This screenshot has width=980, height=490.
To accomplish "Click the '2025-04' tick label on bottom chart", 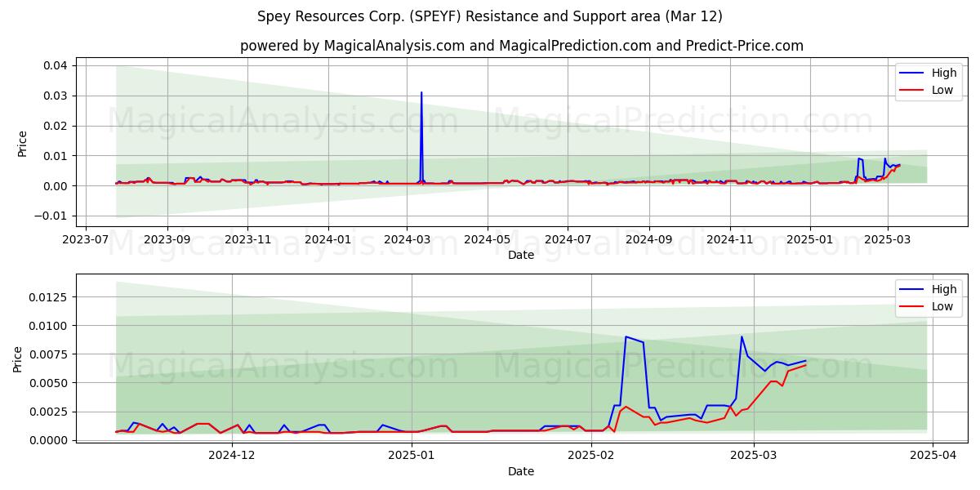I will pyautogui.click(x=933, y=457).
